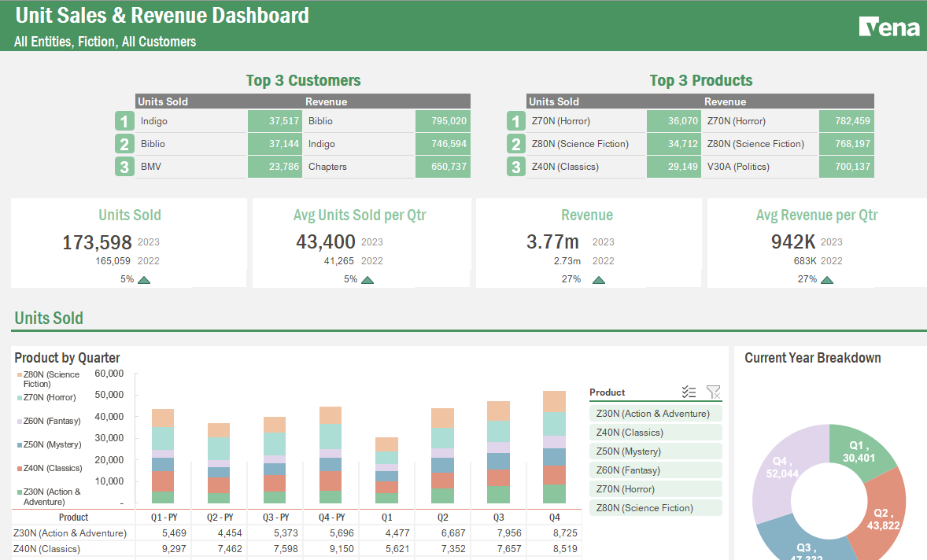This screenshot has height=560, width=927.
Task: Click the Vena logo in the header
Action: click(x=891, y=27)
